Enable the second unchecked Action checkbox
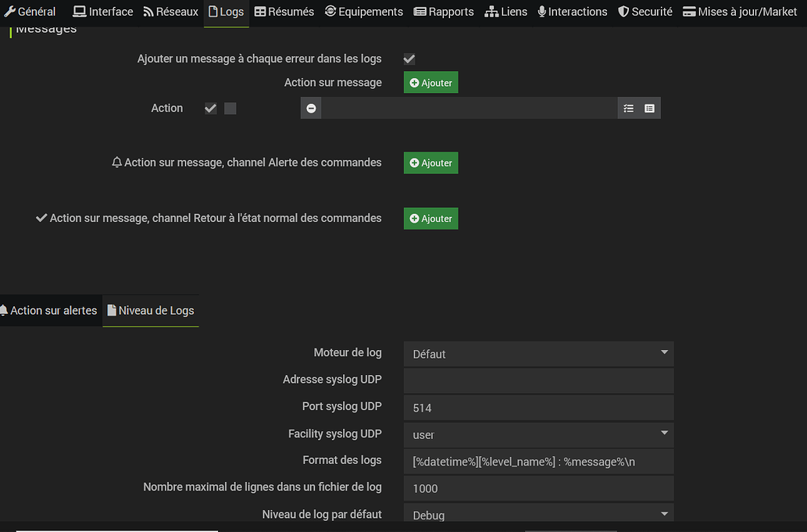 click(230, 109)
